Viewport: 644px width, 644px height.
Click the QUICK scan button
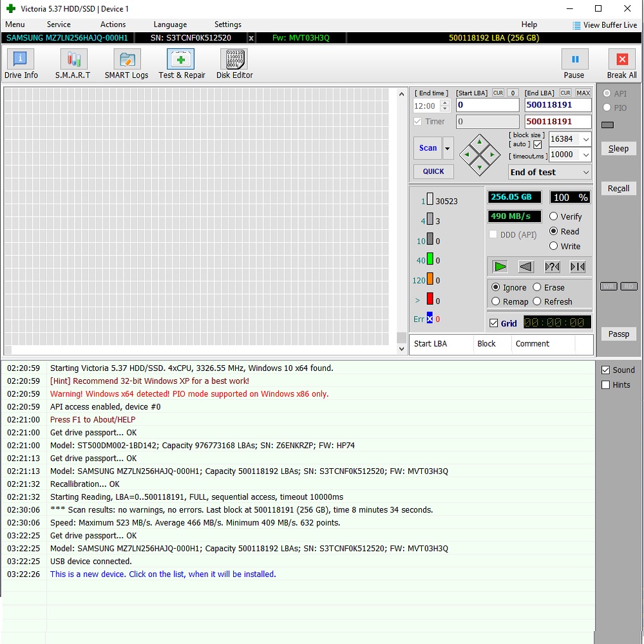coord(433,172)
